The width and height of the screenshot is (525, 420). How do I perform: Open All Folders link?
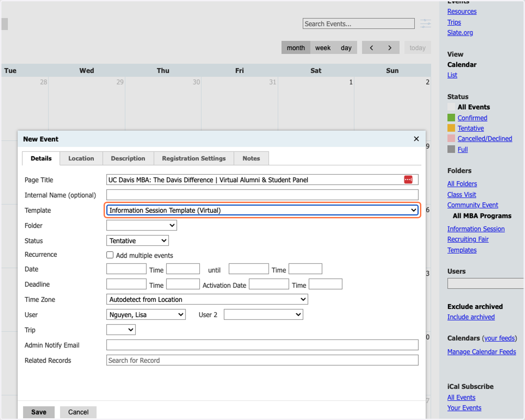(x=462, y=184)
